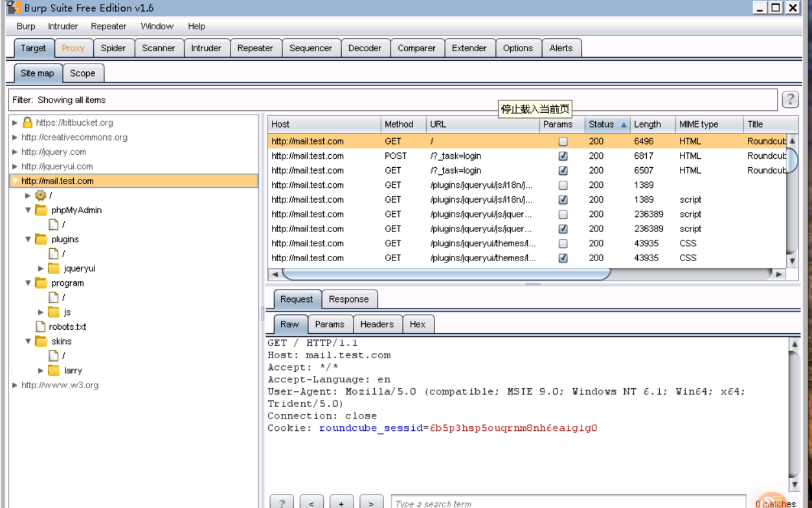Click the Burp Suite title bar icon
This screenshot has height=508, width=812.
[x=13, y=8]
